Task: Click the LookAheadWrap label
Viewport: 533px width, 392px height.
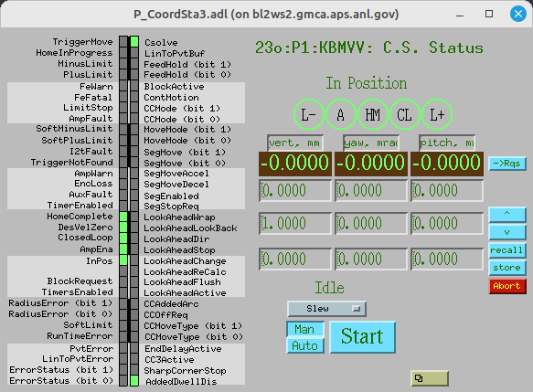Action: click(179, 217)
